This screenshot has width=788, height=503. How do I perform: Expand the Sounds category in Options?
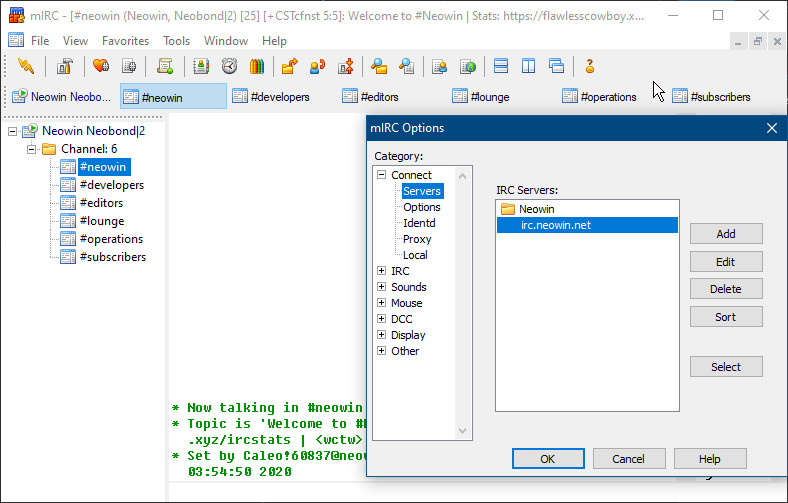pyautogui.click(x=381, y=287)
